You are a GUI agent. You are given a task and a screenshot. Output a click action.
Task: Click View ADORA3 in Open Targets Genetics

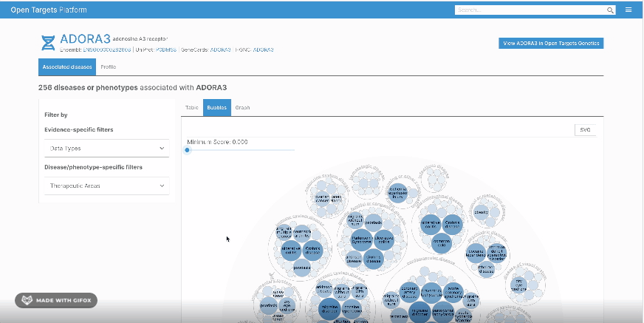[x=551, y=43]
